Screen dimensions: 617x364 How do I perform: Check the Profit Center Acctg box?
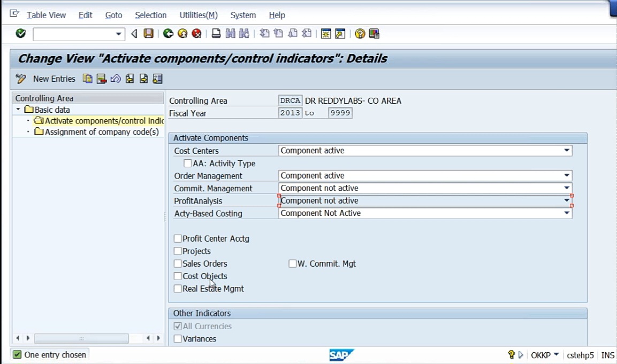tap(178, 238)
